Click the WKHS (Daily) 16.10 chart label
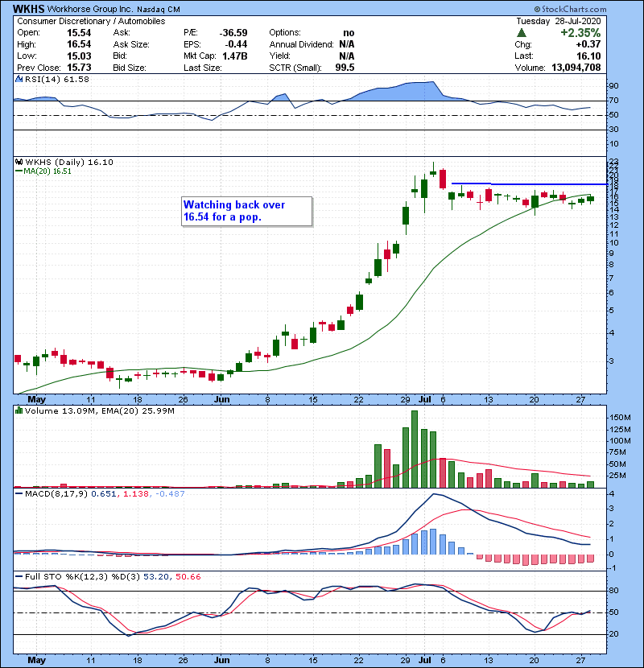The image size is (644, 668). point(69,162)
